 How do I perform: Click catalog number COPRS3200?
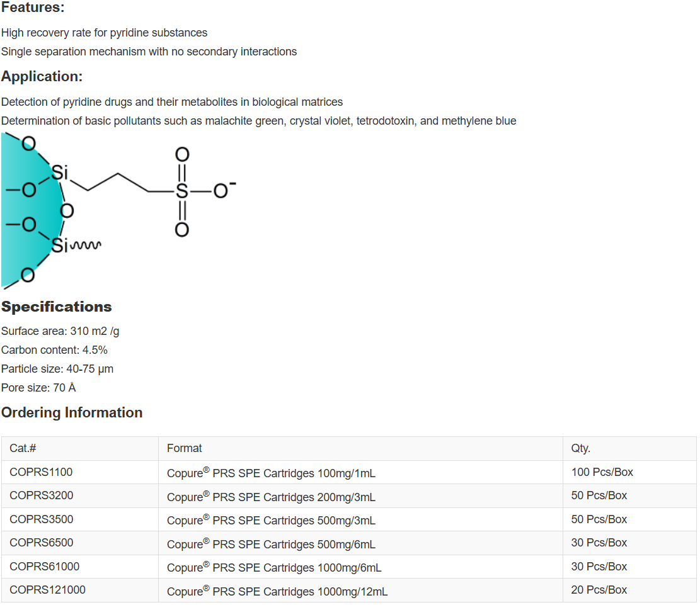click(41, 495)
